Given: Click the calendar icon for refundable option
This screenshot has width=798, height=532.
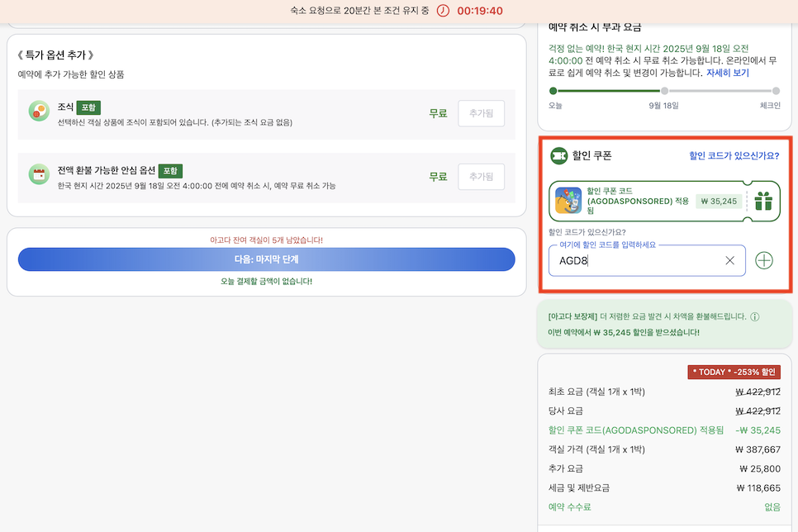Looking at the screenshot, I should click(x=39, y=174).
